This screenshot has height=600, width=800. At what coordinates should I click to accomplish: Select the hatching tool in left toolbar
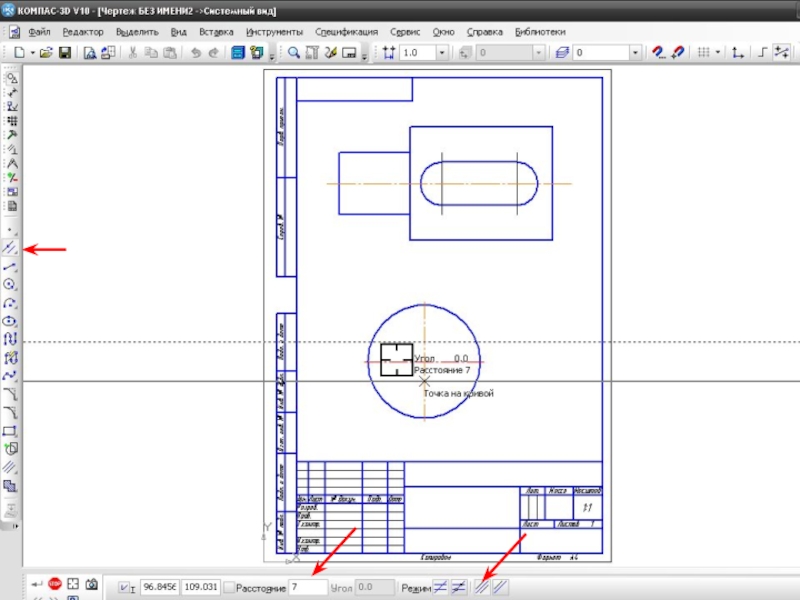pyautogui.click(x=11, y=467)
